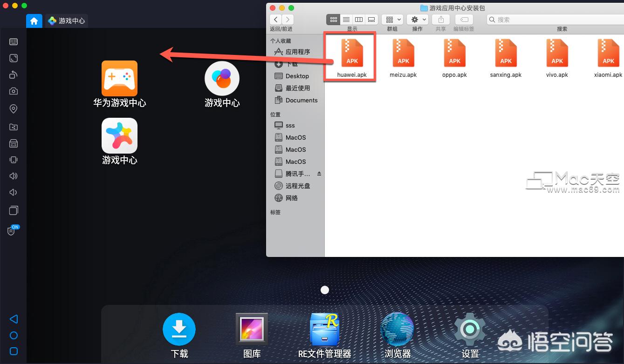Open the 设置 dock app
This screenshot has height=364, width=624.
pos(470,336)
